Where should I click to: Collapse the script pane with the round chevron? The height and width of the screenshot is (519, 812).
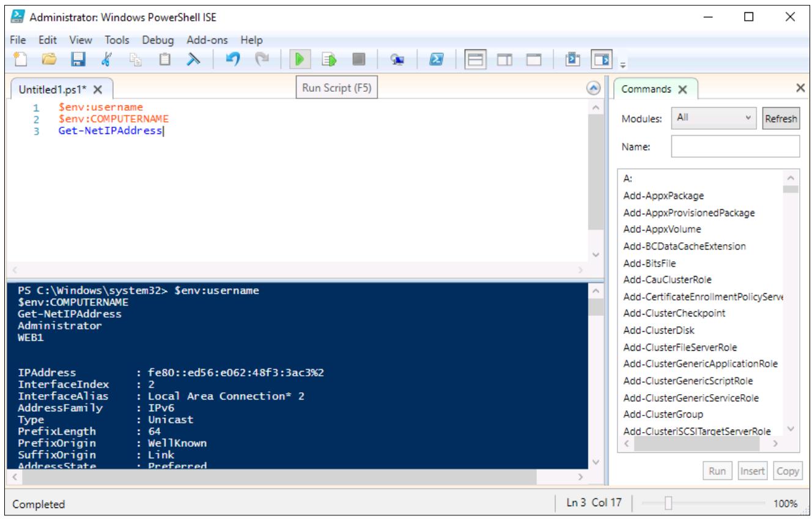click(592, 88)
